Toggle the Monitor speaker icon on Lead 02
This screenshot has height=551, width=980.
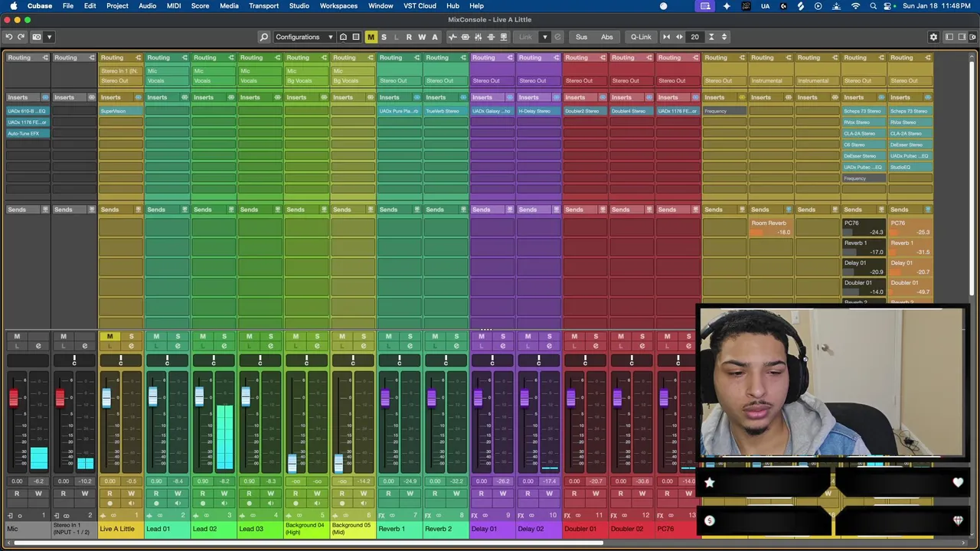click(x=224, y=504)
